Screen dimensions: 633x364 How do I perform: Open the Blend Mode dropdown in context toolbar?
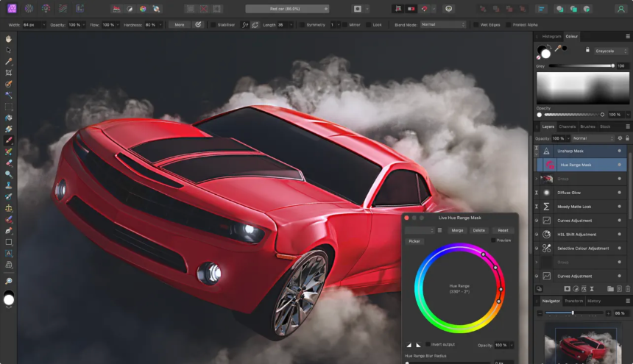442,24
